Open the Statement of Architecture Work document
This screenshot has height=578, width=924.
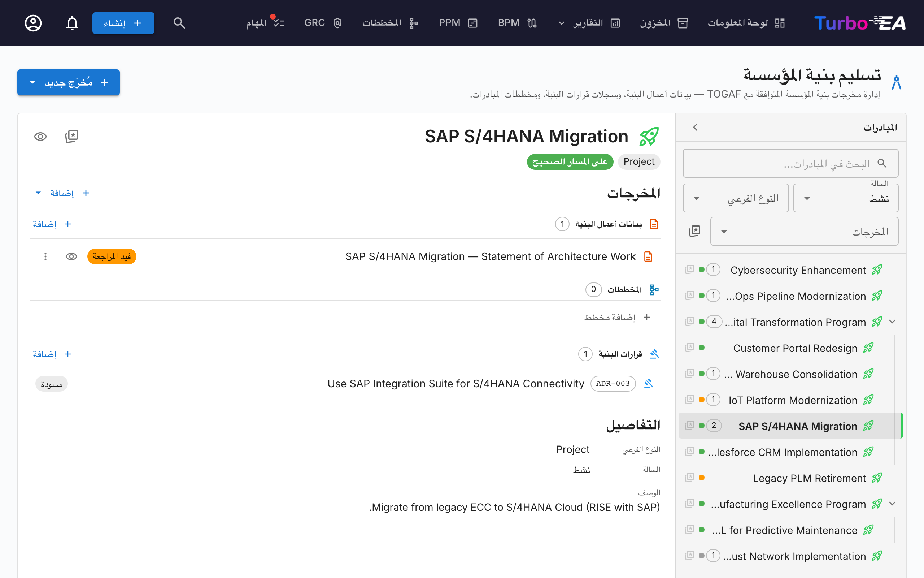coord(490,256)
